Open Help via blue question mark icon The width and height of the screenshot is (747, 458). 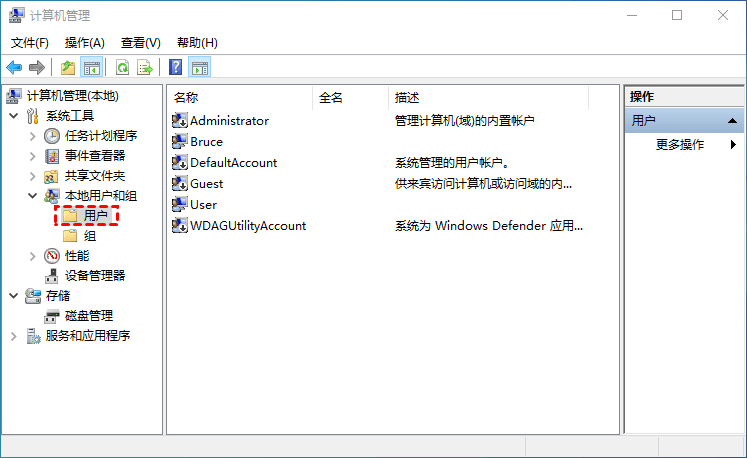[175, 68]
